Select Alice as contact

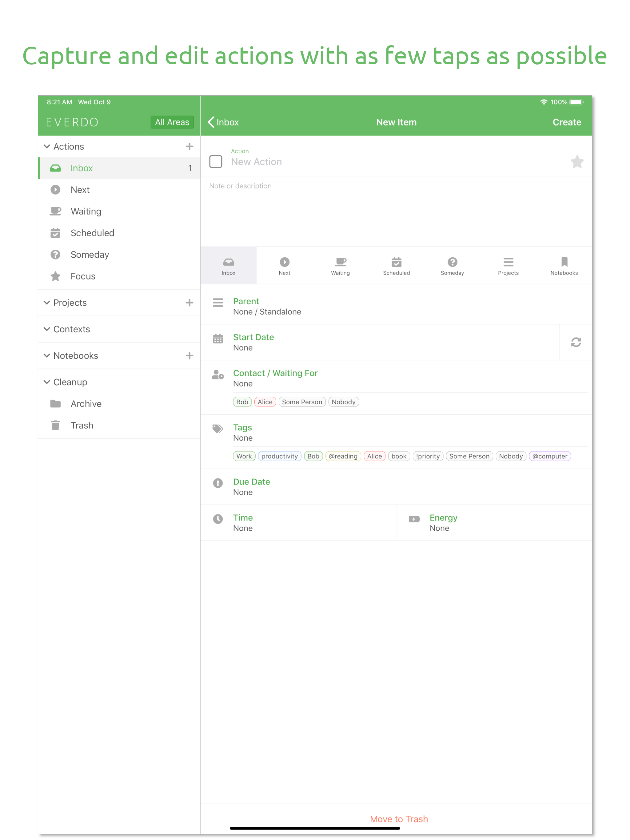(265, 402)
